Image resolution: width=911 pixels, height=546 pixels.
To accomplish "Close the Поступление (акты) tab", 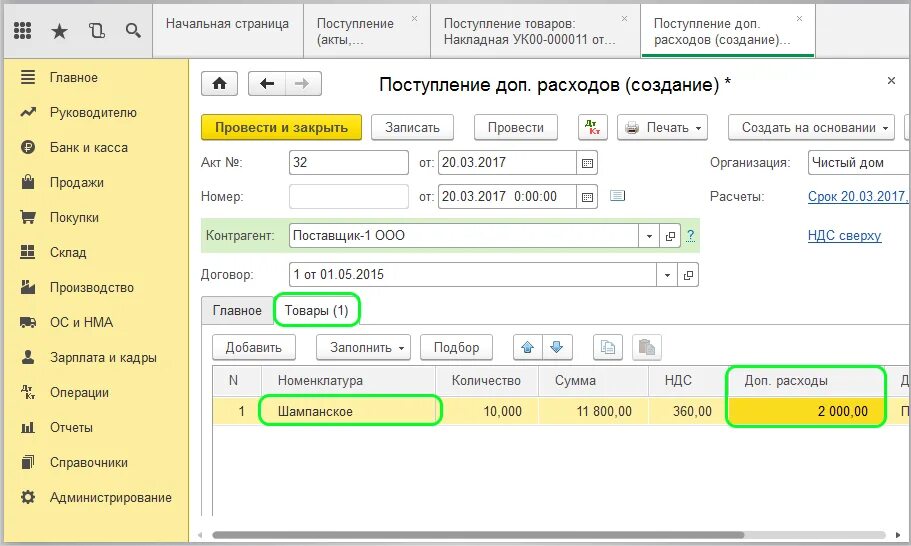I will [x=414, y=19].
